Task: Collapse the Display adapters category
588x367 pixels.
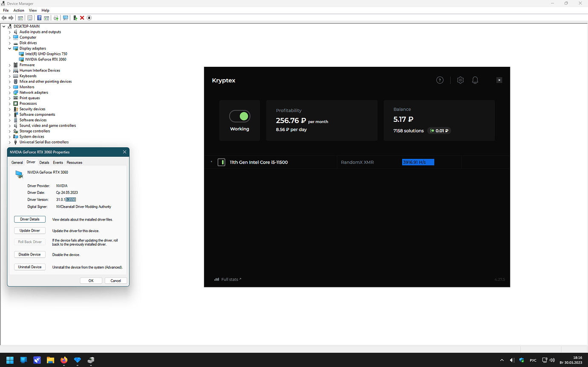Action: click(x=10, y=49)
